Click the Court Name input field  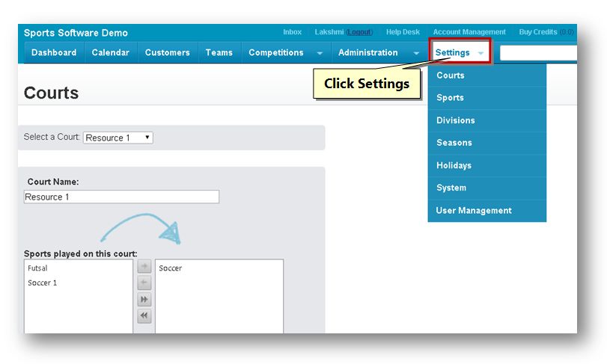pos(121,197)
